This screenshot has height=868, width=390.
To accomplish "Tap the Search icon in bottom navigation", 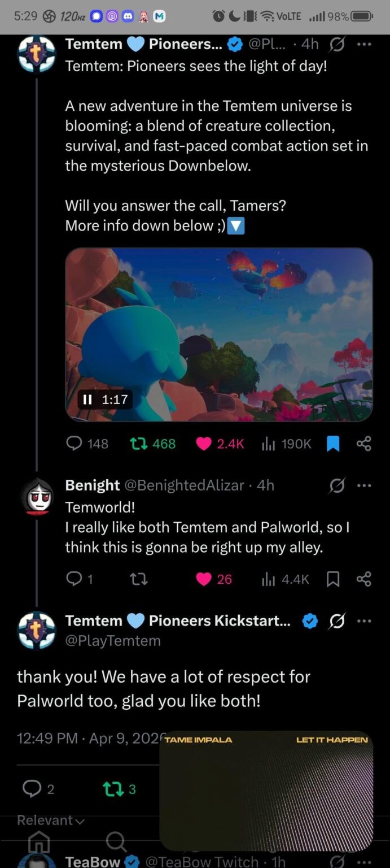I will point(116,842).
